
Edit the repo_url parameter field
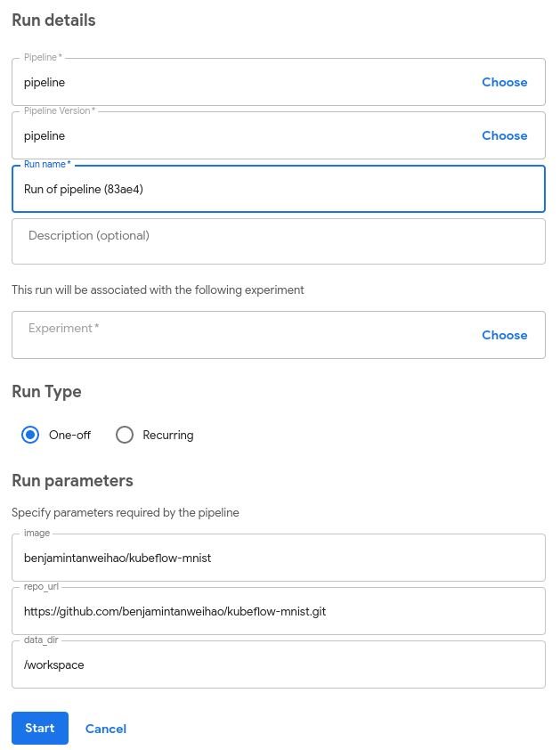(x=278, y=612)
